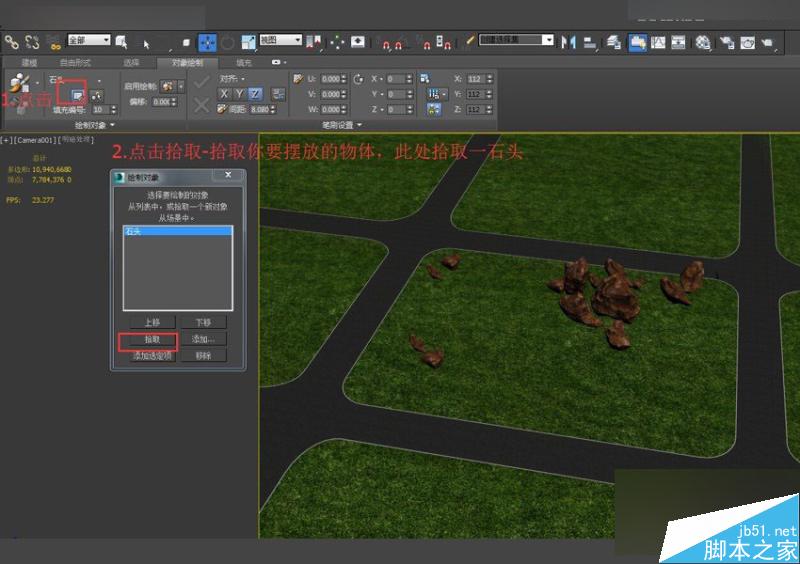Open the 全部 selection filter dropdown
Screen dimensions: 800x564
point(89,41)
